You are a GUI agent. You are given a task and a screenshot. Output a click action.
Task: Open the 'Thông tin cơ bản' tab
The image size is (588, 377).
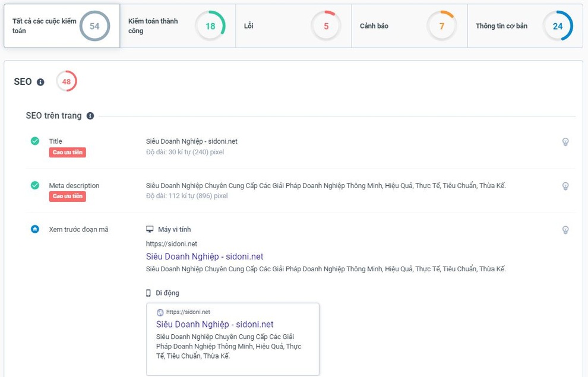pyautogui.click(x=525, y=26)
